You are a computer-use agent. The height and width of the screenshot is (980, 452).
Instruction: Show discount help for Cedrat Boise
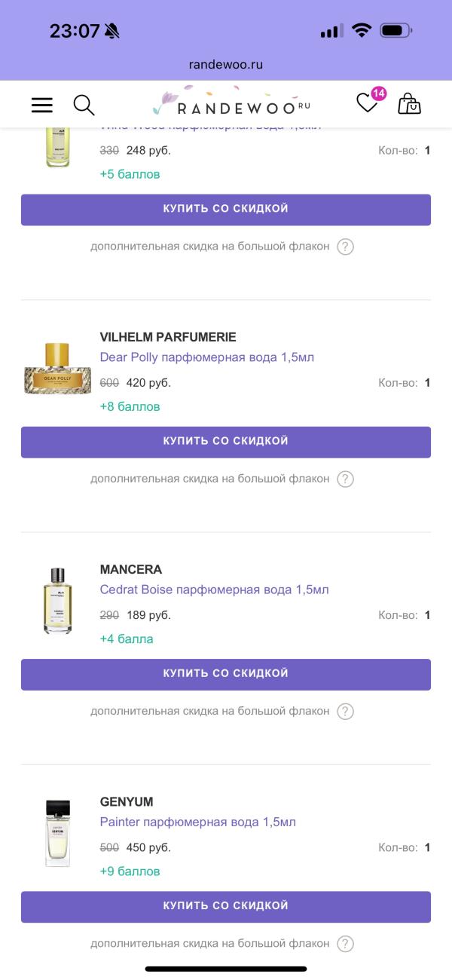345,711
